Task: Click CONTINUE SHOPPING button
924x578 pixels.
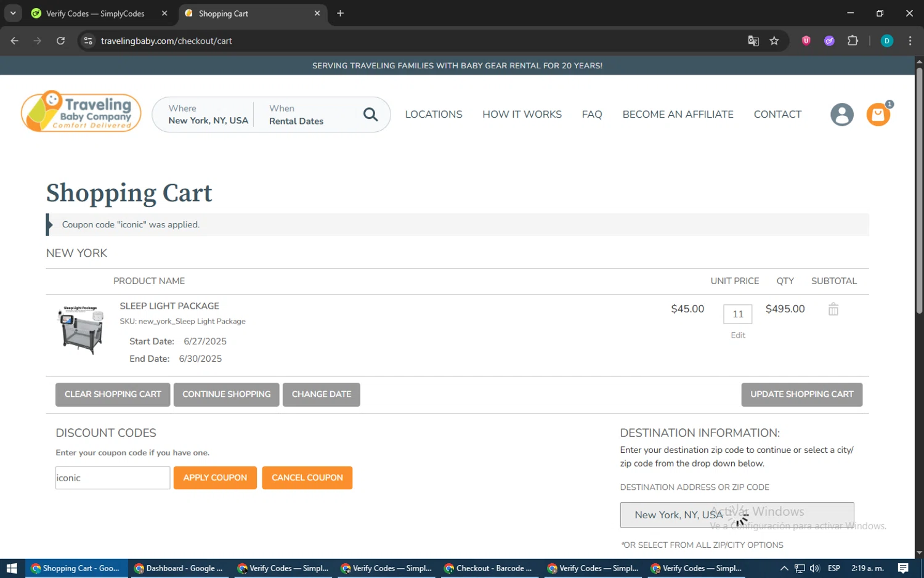Action: [x=226, y=394]
